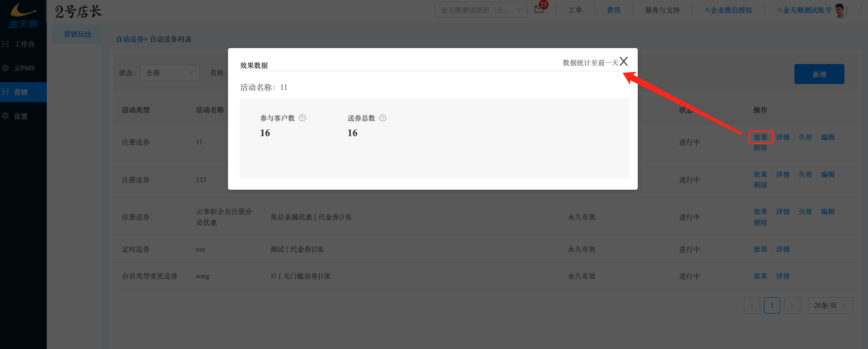Select page 1 in pagination

[772, 305]
